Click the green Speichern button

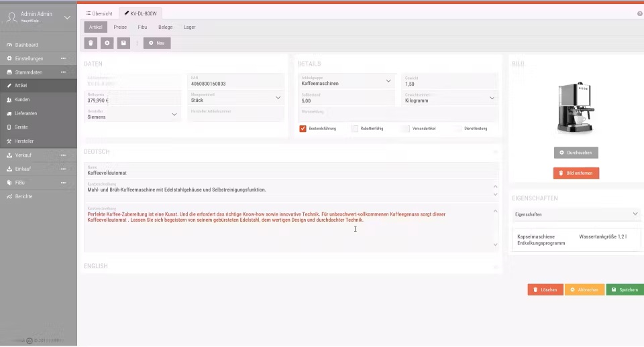coord(625,289)
